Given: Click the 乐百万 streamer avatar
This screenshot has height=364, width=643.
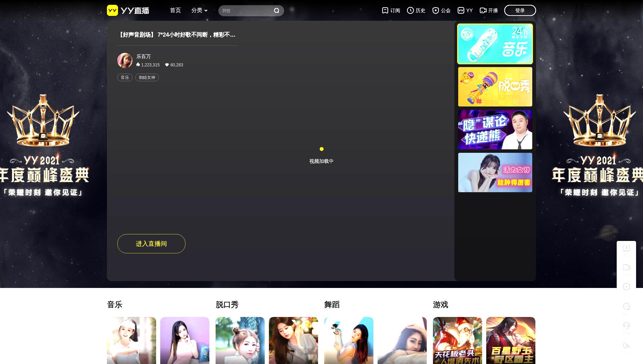Looking at the screenshot, I should (x=125, y=60).
